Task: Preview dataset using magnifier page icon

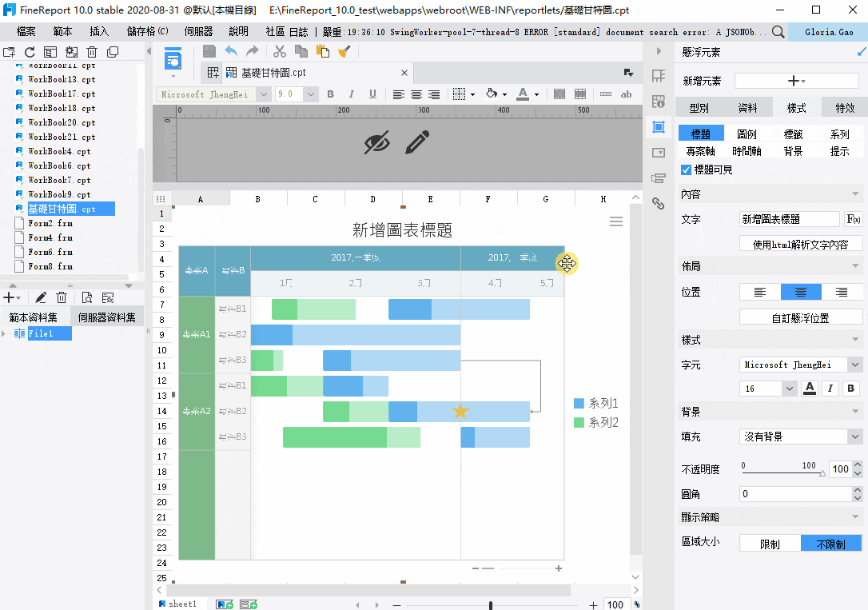Action: point(87,297)
